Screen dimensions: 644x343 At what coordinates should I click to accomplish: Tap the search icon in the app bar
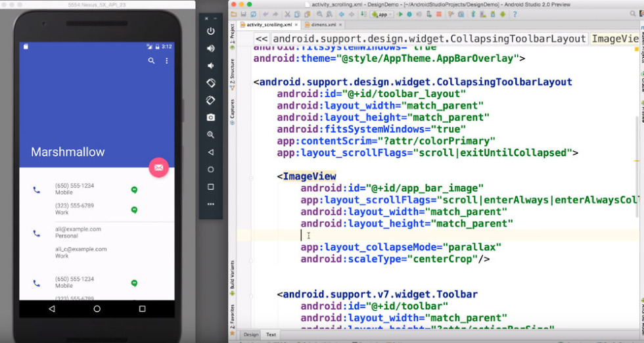click(x=151, y=61)
